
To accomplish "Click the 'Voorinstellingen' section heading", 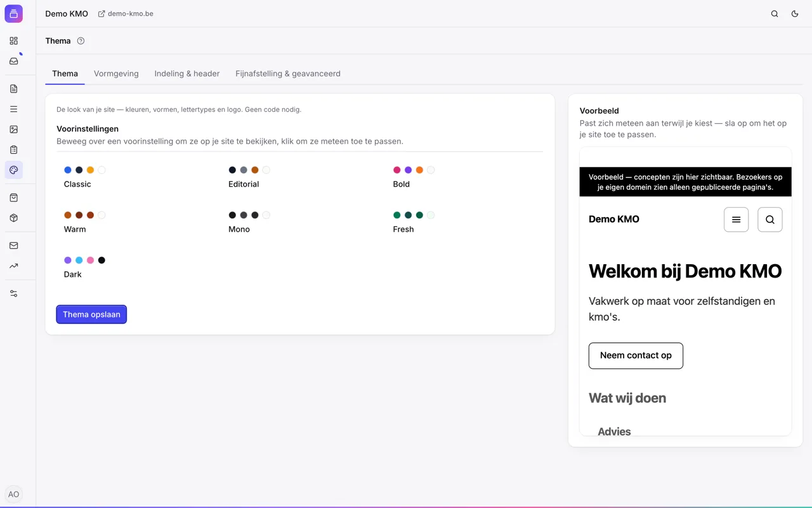I will 88,129.
